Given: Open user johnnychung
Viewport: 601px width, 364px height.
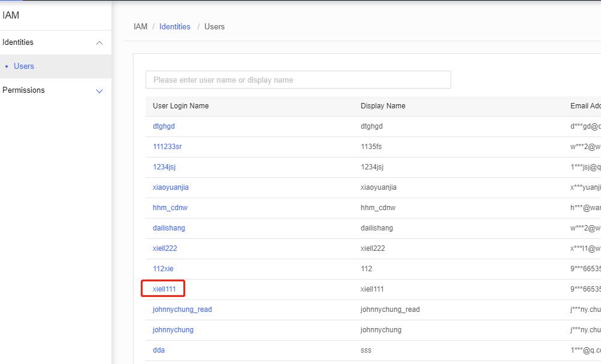Looking at the screenshot, I should (173, 329).
